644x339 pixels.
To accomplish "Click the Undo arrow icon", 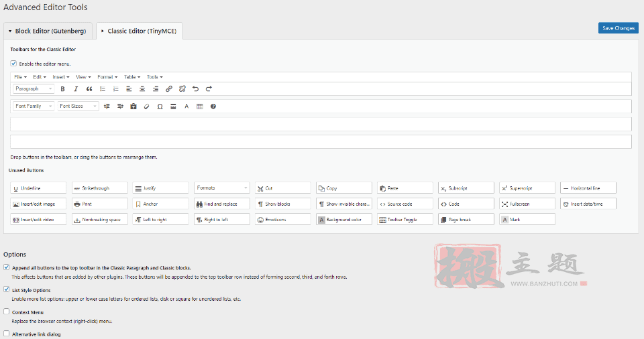I will click(x=195, y=88).
